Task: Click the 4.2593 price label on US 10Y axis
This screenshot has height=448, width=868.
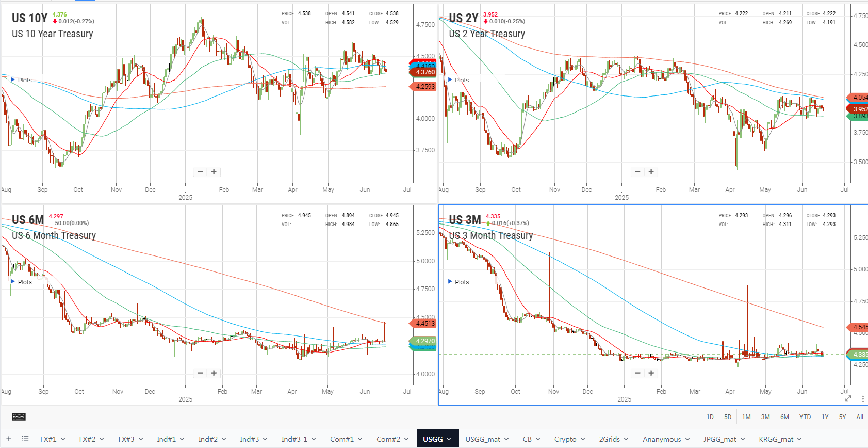Action: pos(423,87)
